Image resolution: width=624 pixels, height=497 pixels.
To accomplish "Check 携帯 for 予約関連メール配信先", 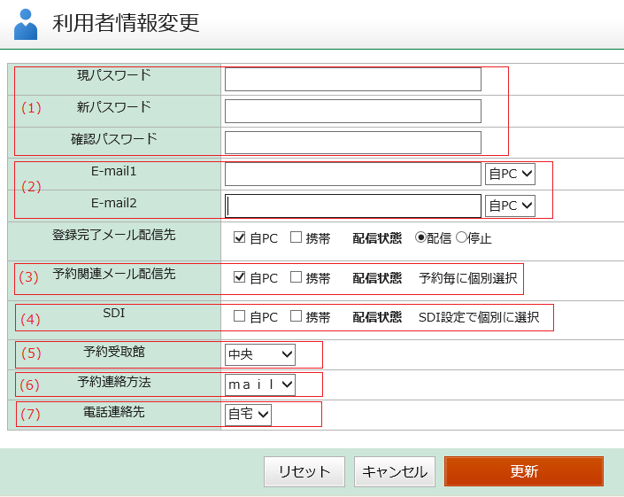I will pyautogui.click(x=296, y=277).
